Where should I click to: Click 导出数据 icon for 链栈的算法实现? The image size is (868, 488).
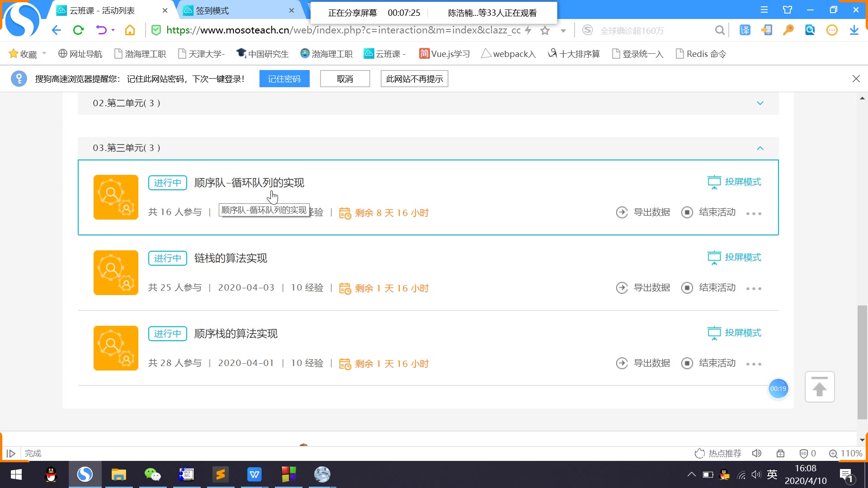[x=622, y=288]
